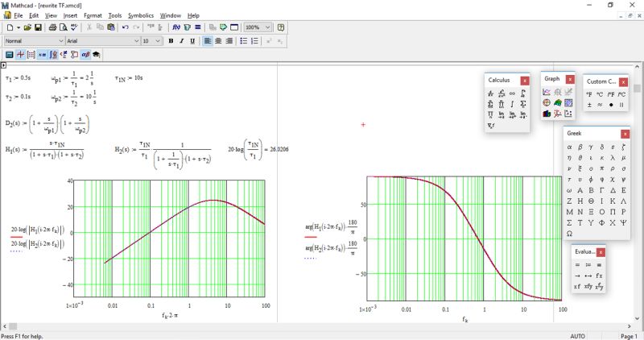Insert the infinity symbol from the Calculus palette

pos(512,93)
